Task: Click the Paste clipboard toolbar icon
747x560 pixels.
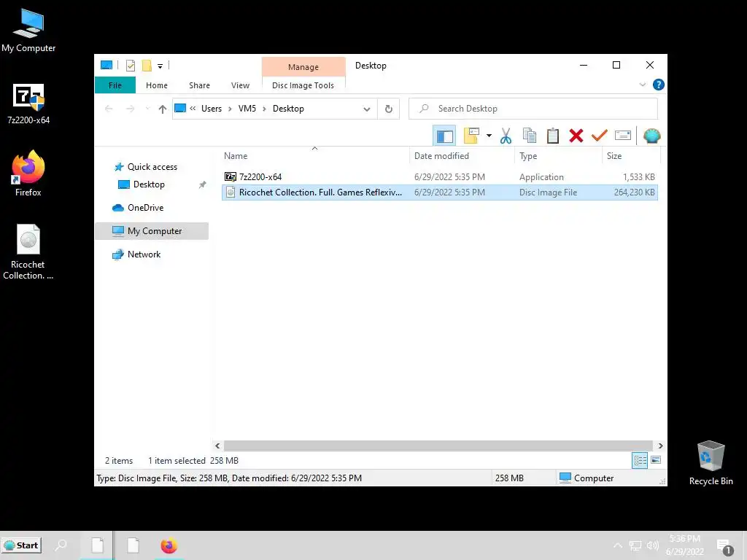Action: point(553,136)
